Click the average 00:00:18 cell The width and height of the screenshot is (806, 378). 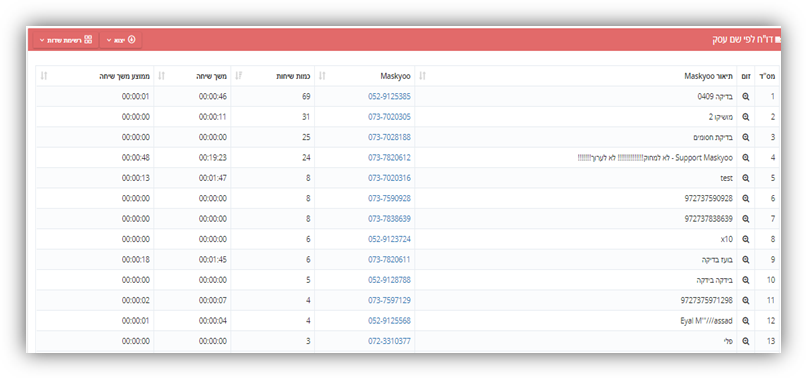coord(95,260)
